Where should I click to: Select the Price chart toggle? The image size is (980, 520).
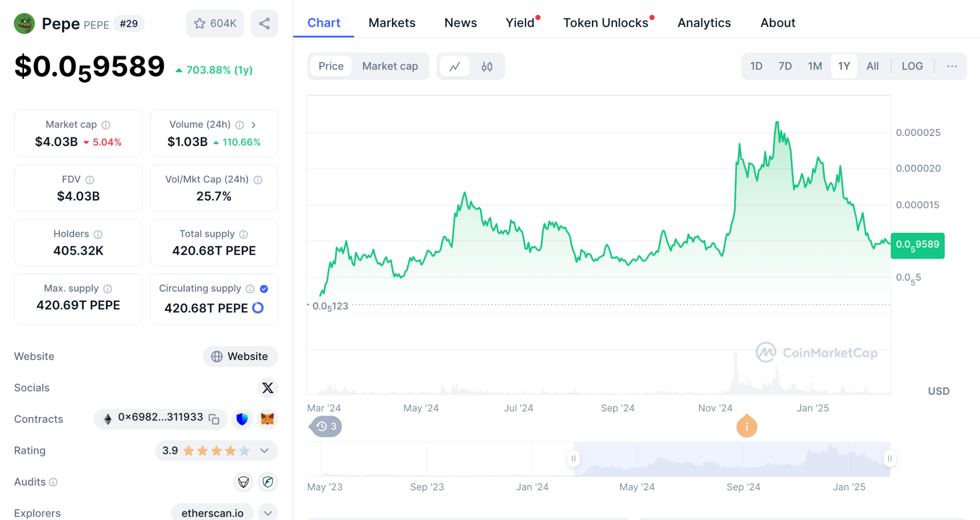tap(331, 66)
